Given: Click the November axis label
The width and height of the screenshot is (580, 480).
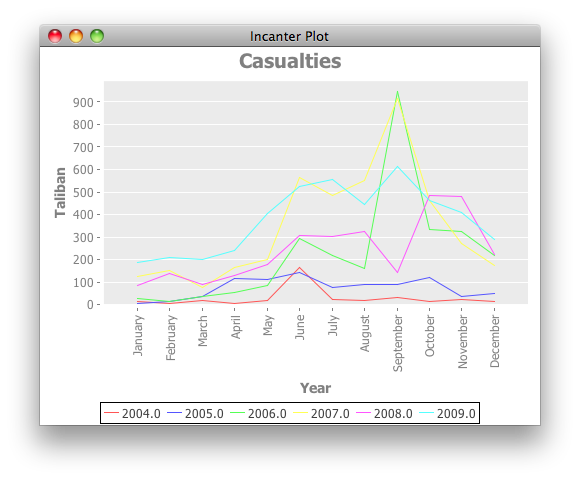Looking at the screenshot, I should 462,342.
